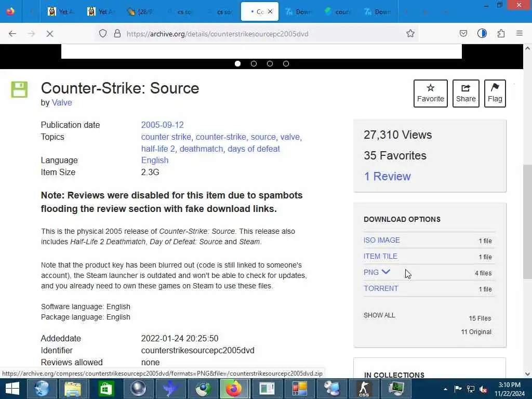Screen dimensions: 532x399
Task: Flag this archive item
Action: 495,94
